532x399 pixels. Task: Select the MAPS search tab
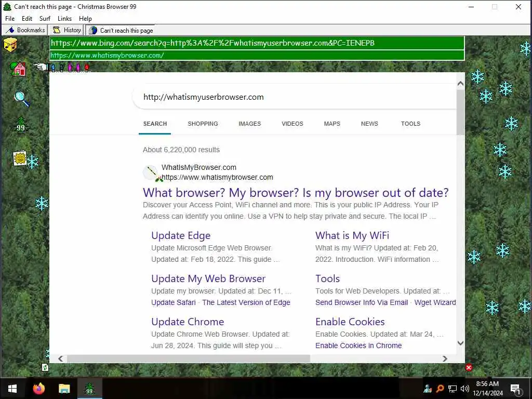point(332,124)
